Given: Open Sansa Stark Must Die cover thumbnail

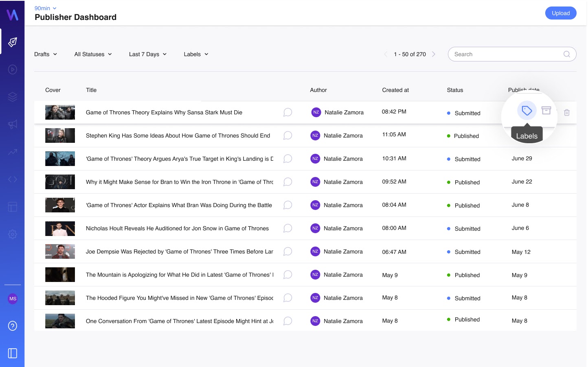Looking at the screenshot, I should pos(60,112).
